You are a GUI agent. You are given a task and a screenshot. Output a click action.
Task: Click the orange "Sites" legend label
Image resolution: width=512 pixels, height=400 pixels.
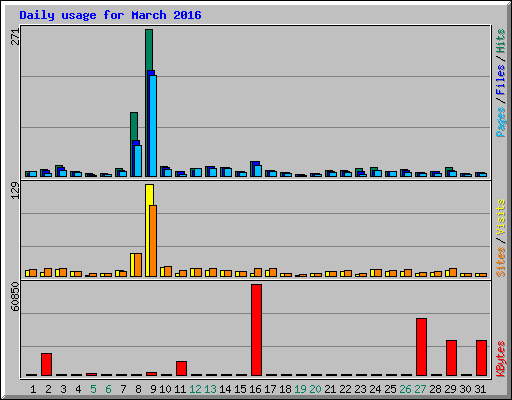click(x=501, y=262)
